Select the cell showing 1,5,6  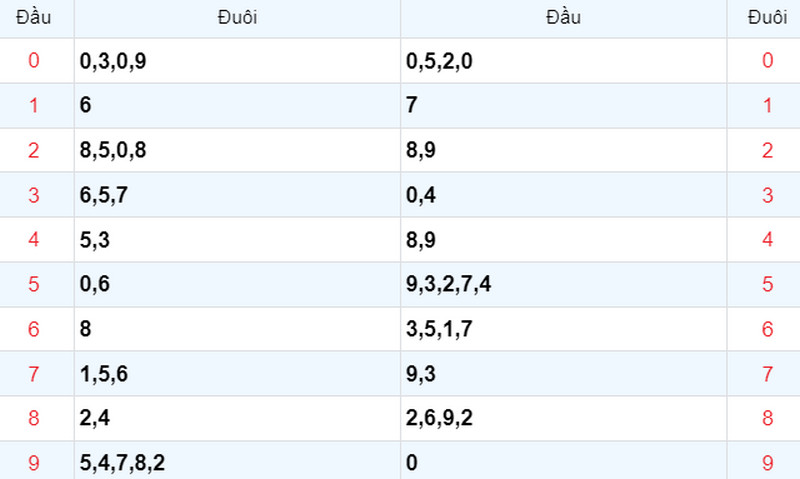(x=237, y=374)
